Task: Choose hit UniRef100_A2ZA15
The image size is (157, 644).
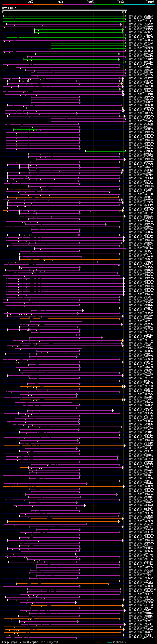Action: [x=141, y=121]
